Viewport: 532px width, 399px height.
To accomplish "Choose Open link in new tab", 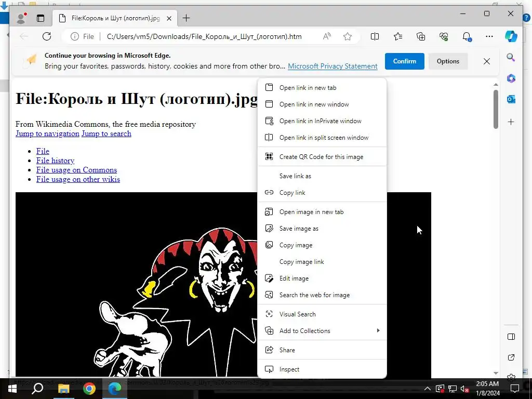I will click(x=322, y=87).
